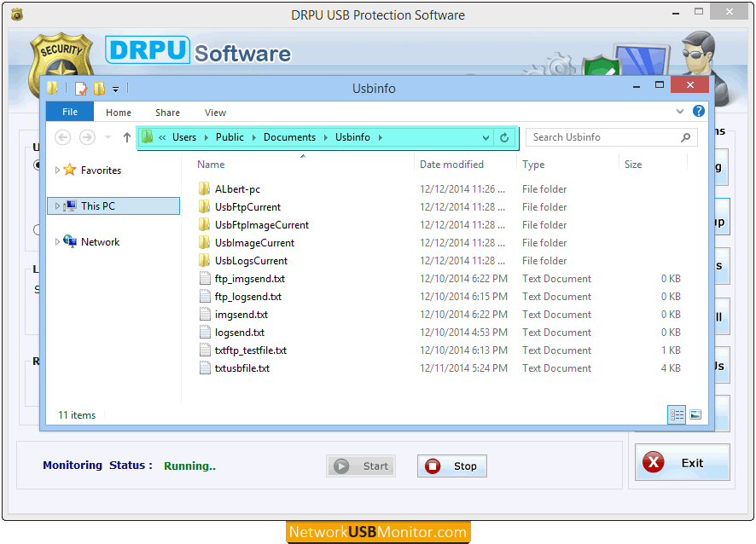Click the Favorites star icon
This screenshot has width=756, height=544.
coord(70,170)
